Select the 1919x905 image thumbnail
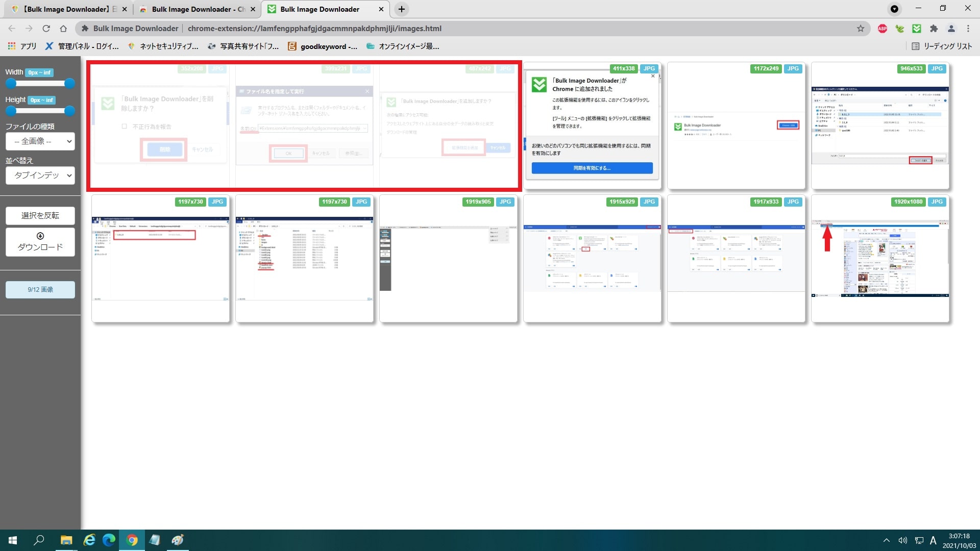The height and width of the screenshot is (551, 980). [449, 259]
